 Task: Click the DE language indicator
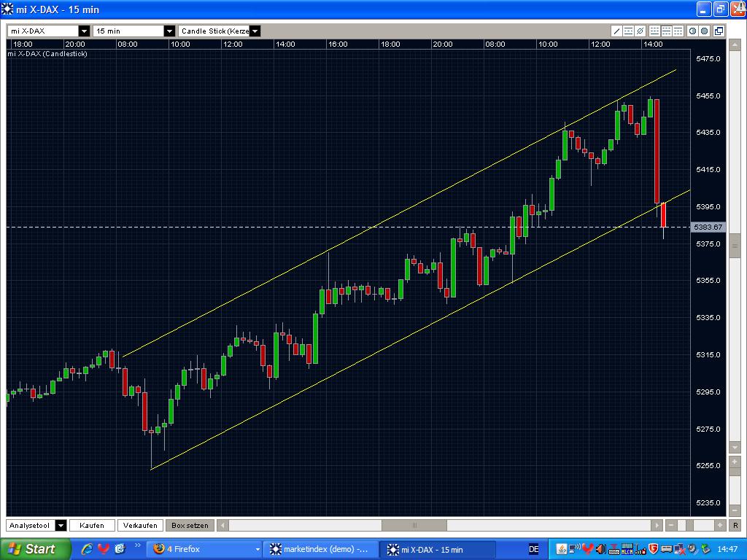(534, 549)
